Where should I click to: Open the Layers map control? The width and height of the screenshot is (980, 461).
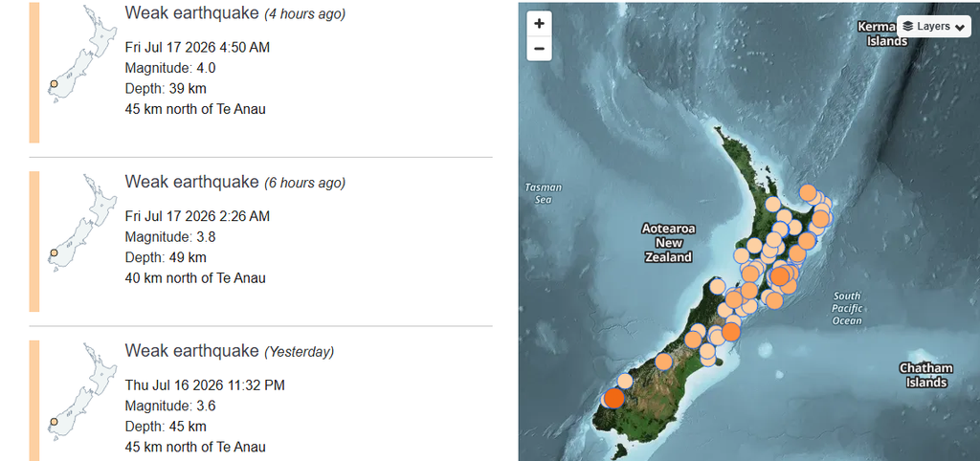pyautogui.click(x=934, y=26)
